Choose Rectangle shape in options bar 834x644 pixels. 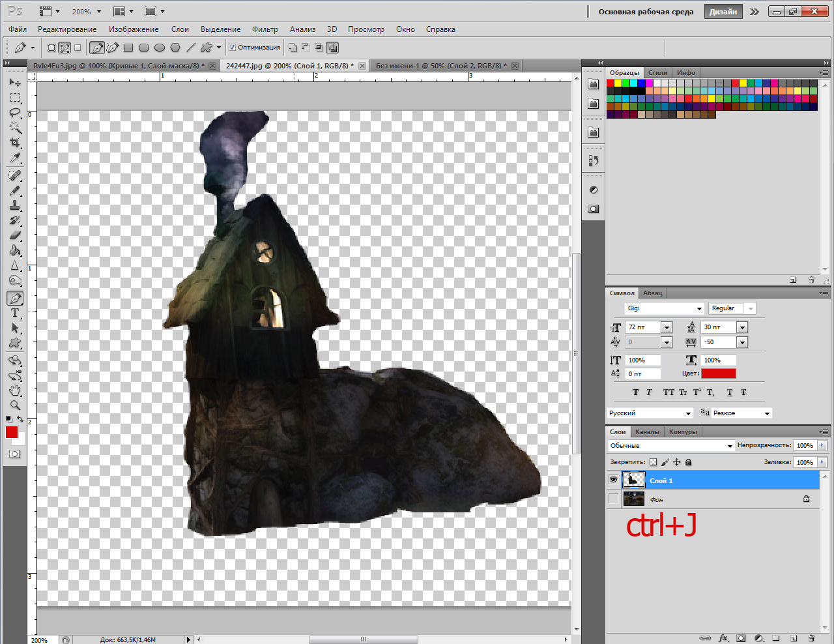[128, 48]
